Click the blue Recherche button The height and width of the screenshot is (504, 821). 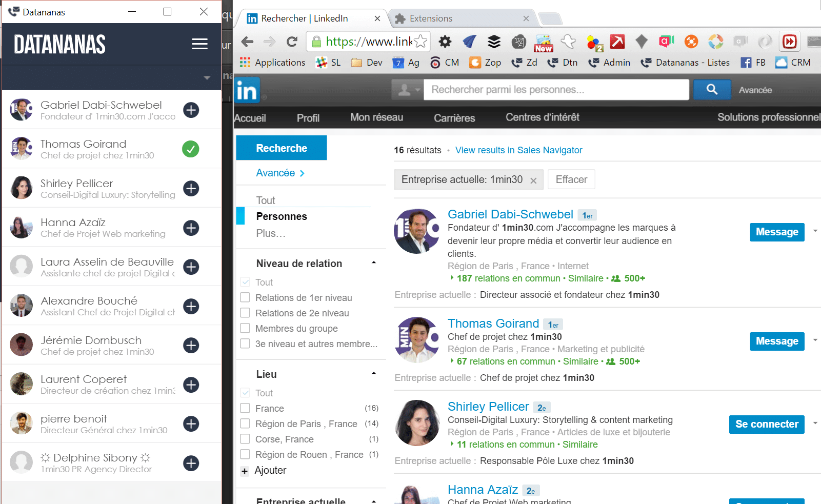pyautogui.click(x=282, y=148)
